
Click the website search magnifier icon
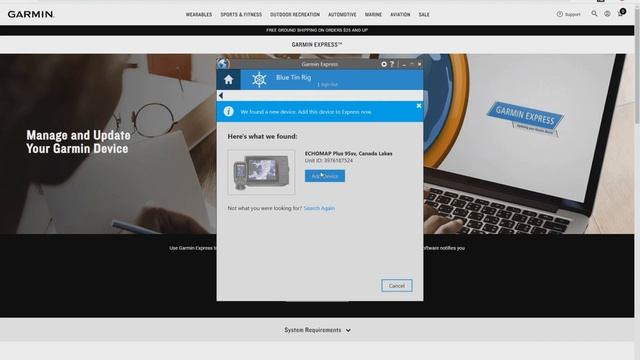click(x=594, y=13)
